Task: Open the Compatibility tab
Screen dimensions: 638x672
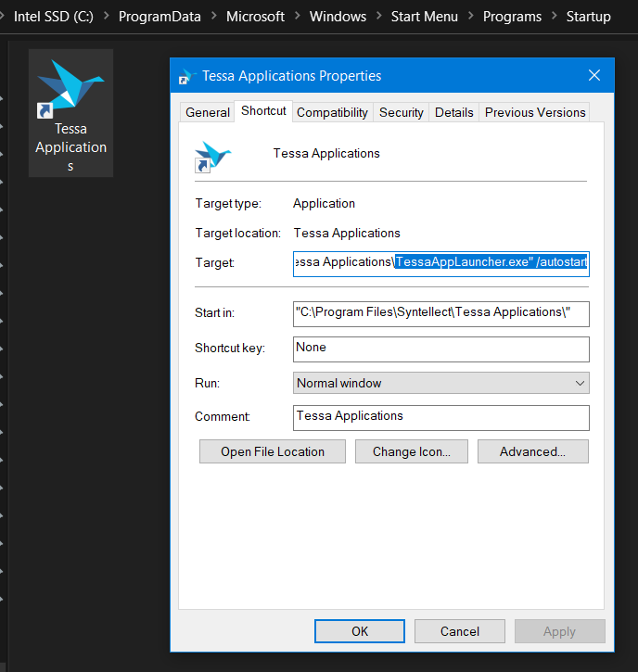Action: (332, 112)
